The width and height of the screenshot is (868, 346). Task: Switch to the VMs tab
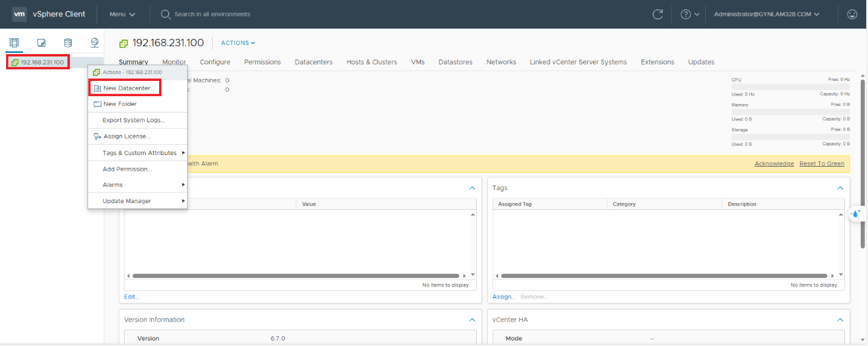point(418,62)
